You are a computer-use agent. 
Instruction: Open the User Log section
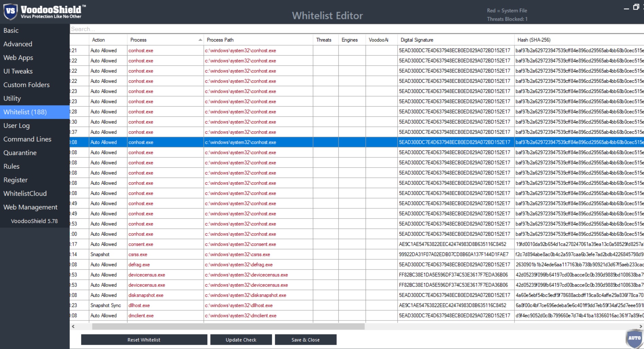click(35, 126)
